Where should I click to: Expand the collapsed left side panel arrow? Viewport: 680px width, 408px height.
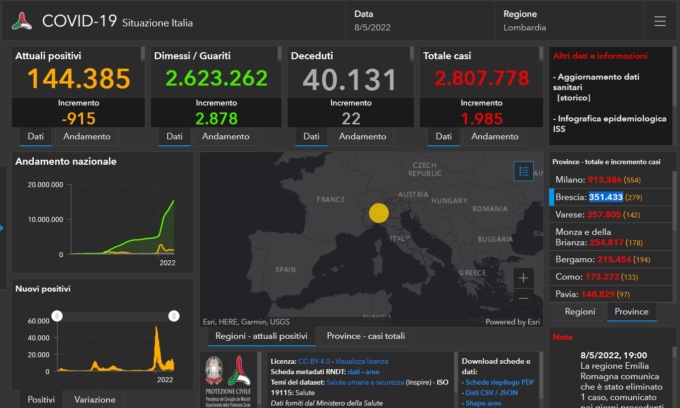tap(2, 228)
